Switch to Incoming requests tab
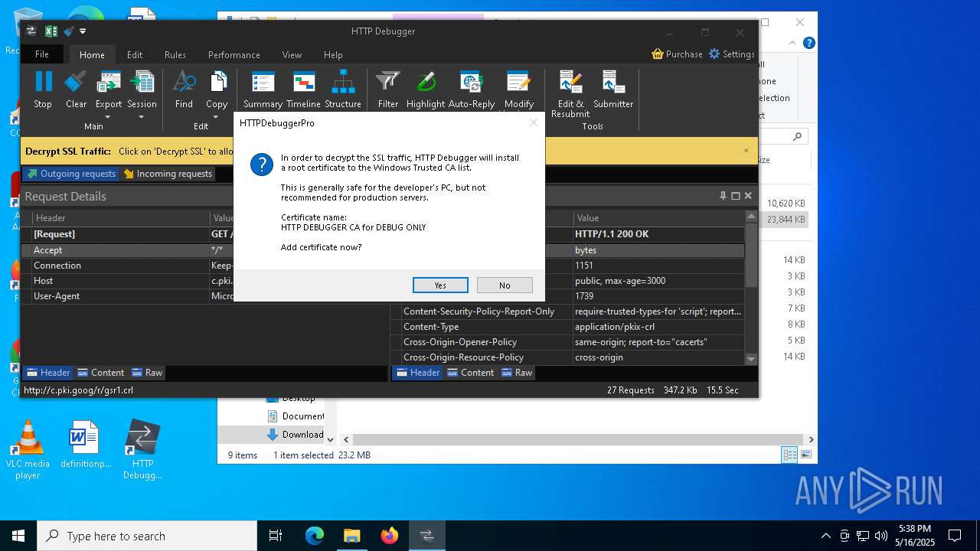This screenshot has height=551, width=980. (x=168, y=174)
